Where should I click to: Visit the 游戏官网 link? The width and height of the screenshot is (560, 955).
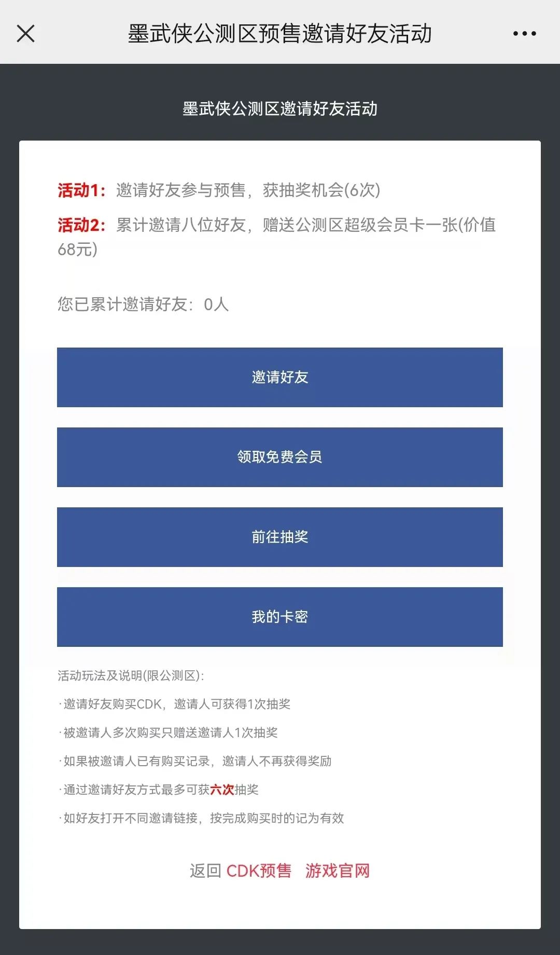coord(338,871)
